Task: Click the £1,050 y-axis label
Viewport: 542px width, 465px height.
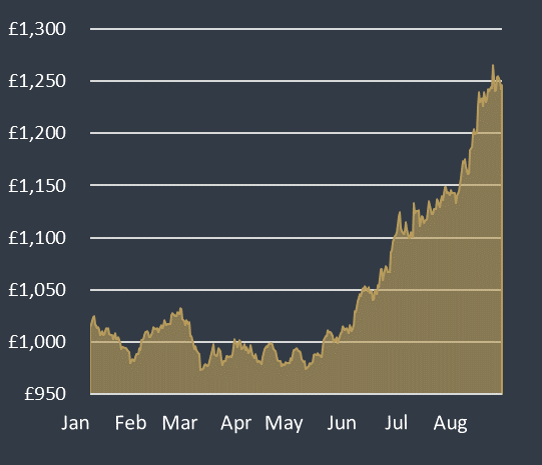Action: tap(37, 290)
